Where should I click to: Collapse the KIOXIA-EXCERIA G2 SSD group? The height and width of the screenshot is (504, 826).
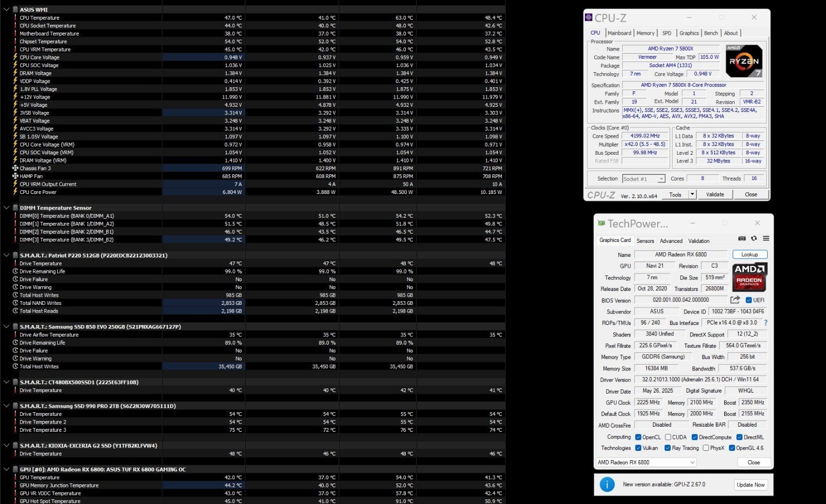(x=6, y=446)
